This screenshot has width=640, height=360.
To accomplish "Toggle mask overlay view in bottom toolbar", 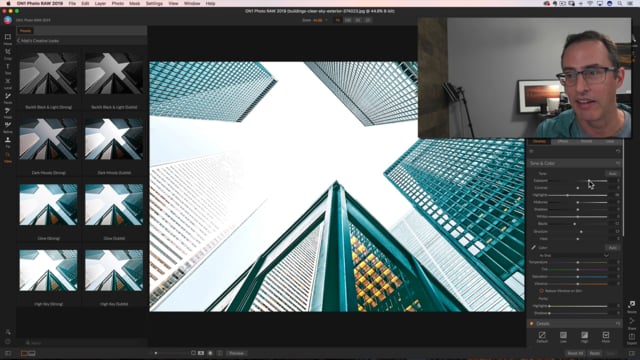I will coord(201,353).
